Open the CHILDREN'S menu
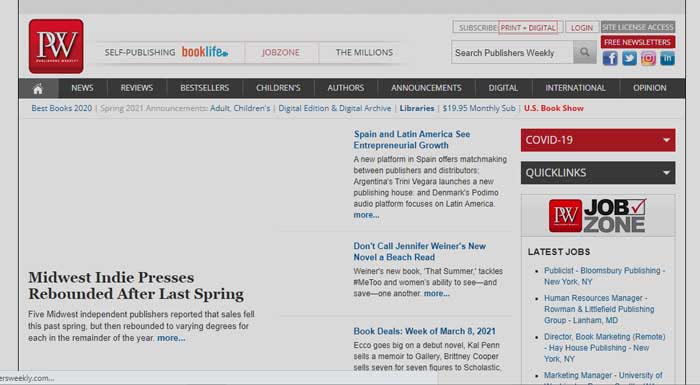The width and height of the screenshot is (700, 385). (x=278, y=88)
